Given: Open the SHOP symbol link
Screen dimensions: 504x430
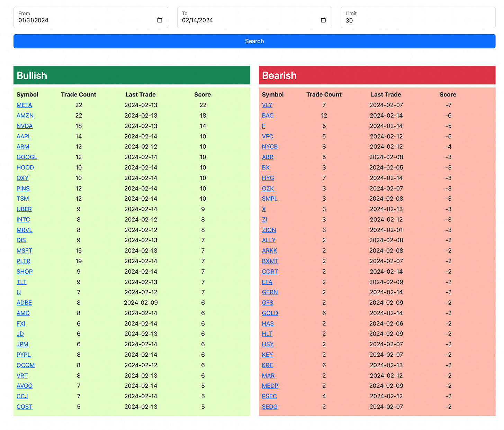Looking at the screenshot, I should click(x=25, y=272).
